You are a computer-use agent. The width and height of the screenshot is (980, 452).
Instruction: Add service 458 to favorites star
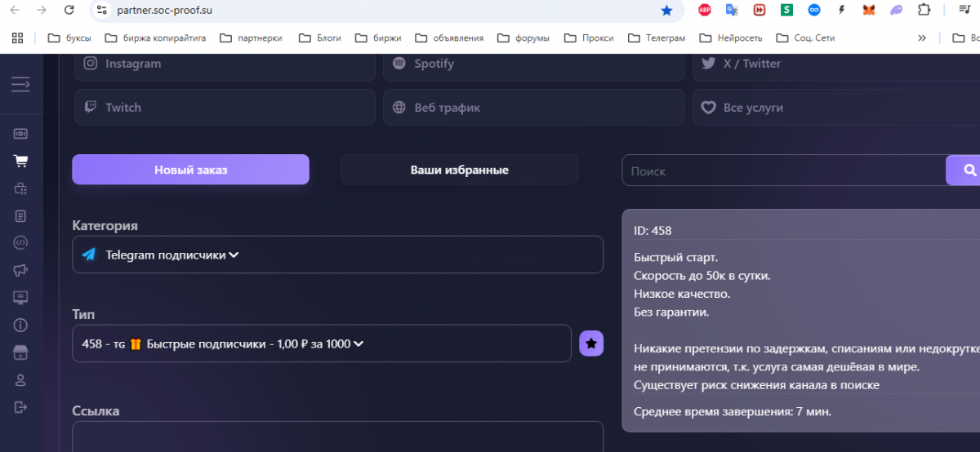(x=591, y=343)
